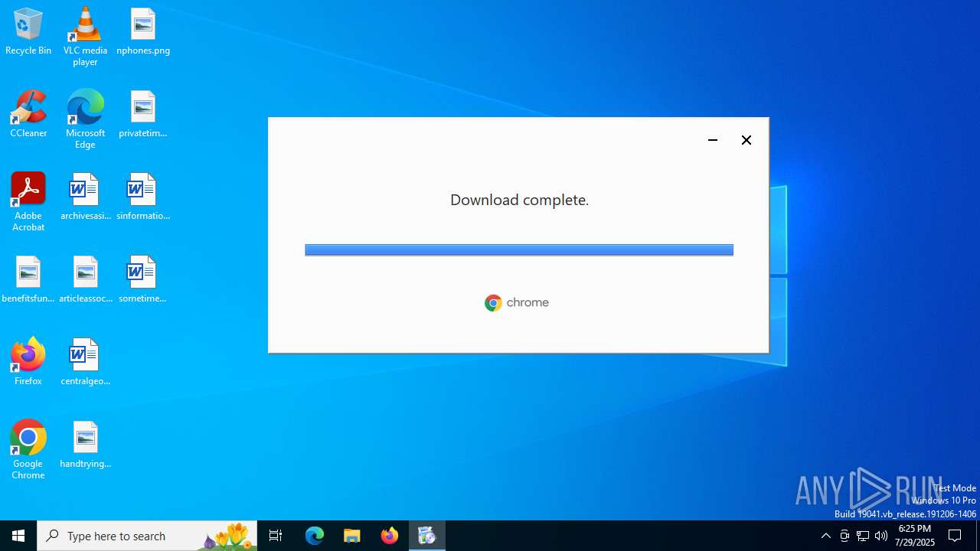
Task: Select the sinformatio... Word document
Action: coord(143,197)
